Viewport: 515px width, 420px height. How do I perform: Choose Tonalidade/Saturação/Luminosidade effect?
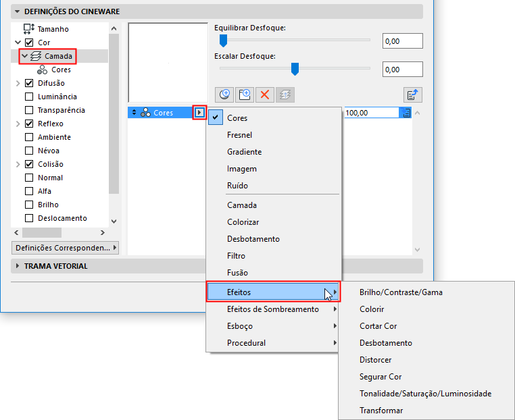(x=426, y=394)
